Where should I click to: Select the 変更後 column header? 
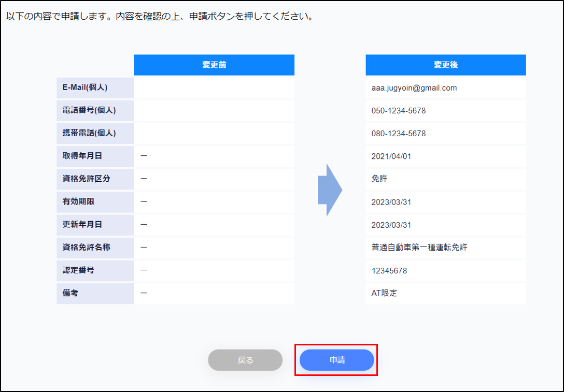[x=445, y=65]
